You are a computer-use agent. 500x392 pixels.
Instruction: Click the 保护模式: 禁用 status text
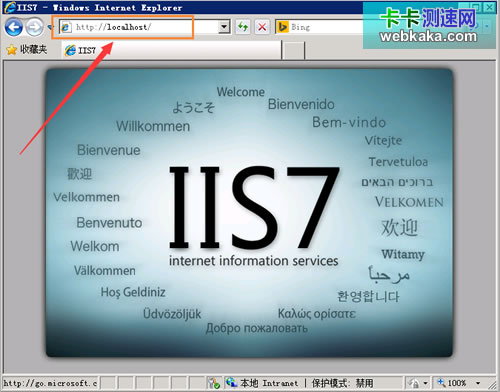tap(342, 383)
